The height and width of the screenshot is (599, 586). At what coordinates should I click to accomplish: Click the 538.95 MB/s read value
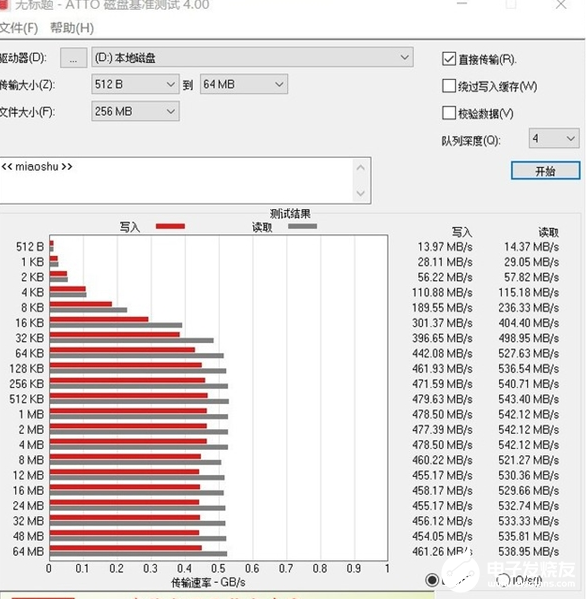[x=529, y=552]
